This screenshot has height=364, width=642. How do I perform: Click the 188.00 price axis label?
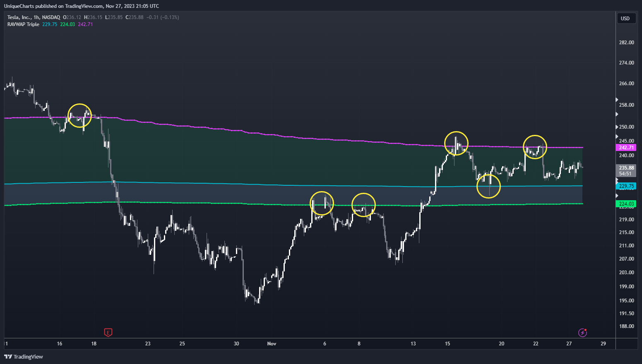(626, 326)
